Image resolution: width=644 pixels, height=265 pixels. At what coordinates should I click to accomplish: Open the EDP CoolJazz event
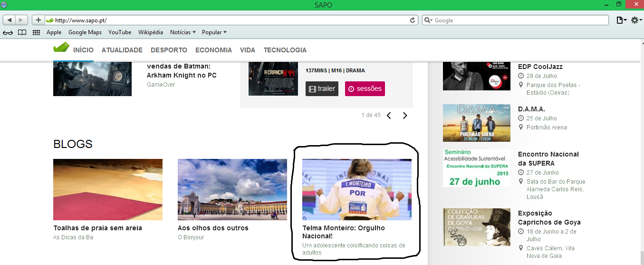point(540,67)
